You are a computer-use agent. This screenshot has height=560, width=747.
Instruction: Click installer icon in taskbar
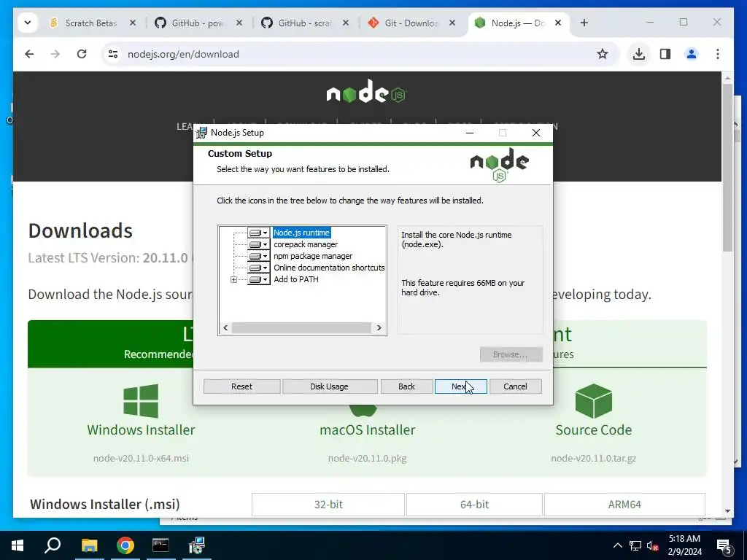pyautogui.click(x=196, y=545)
